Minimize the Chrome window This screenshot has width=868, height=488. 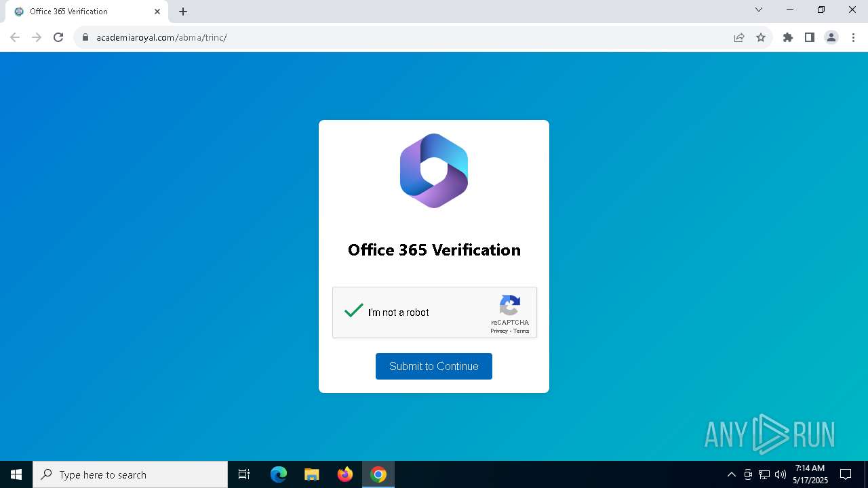point(790,9)
